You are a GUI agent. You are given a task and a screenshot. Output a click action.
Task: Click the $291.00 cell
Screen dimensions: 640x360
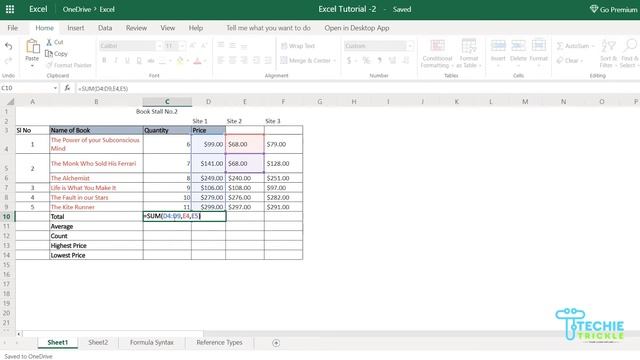click(283, 207)
